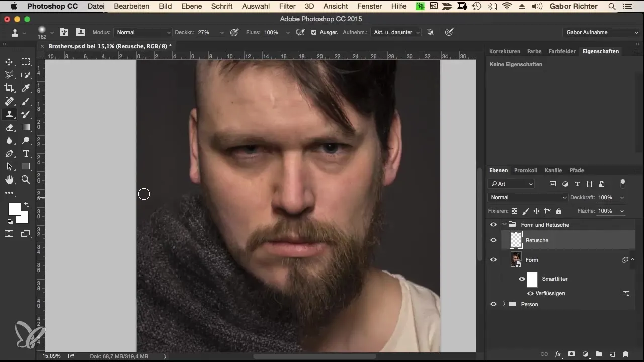Select the Rectangle shape tool
644x362 pixels.
click(26, 166)
